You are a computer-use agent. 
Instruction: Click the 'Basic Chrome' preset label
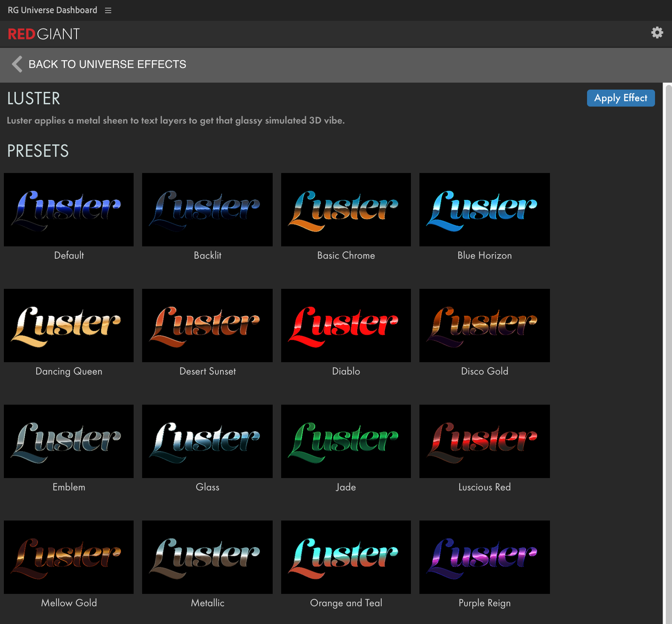[x=346, y=255]
